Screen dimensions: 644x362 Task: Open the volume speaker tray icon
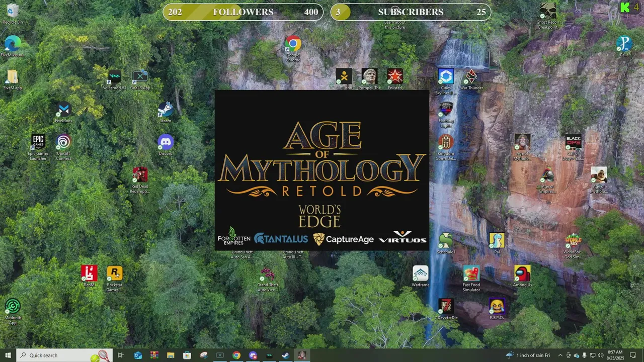601,355
